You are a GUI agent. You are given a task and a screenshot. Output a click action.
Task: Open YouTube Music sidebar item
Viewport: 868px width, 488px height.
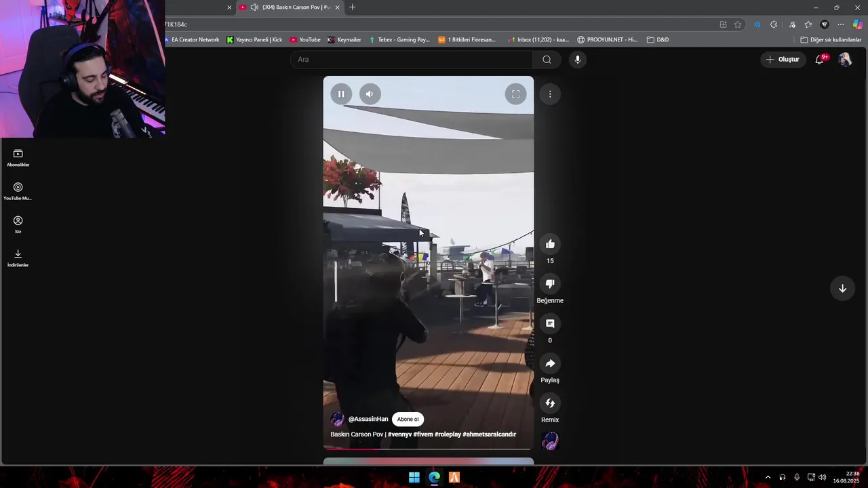(18, 191)
